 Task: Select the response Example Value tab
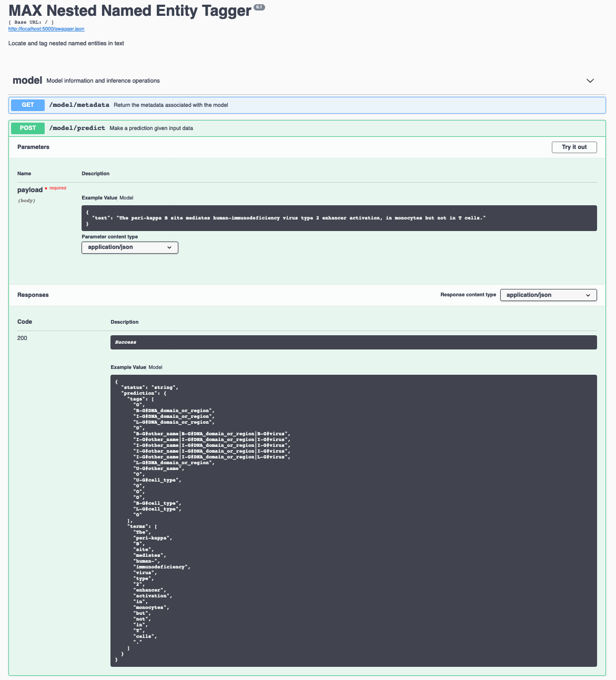(x=128, y=367)
